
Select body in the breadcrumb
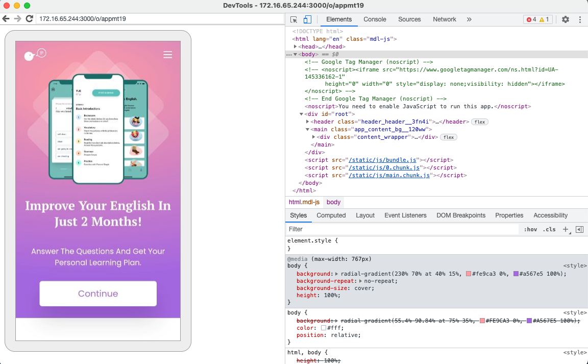pyautogui.click(x=333, y=202)
